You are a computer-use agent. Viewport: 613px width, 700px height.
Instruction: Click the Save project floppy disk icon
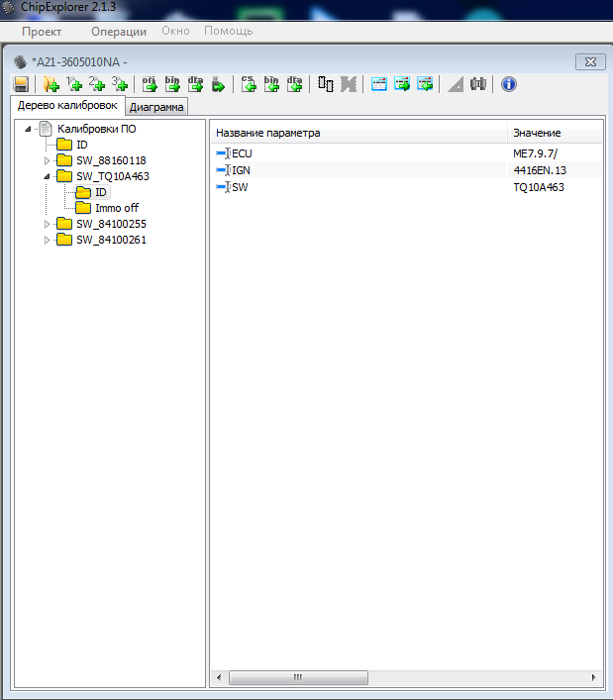click(21, 84)
